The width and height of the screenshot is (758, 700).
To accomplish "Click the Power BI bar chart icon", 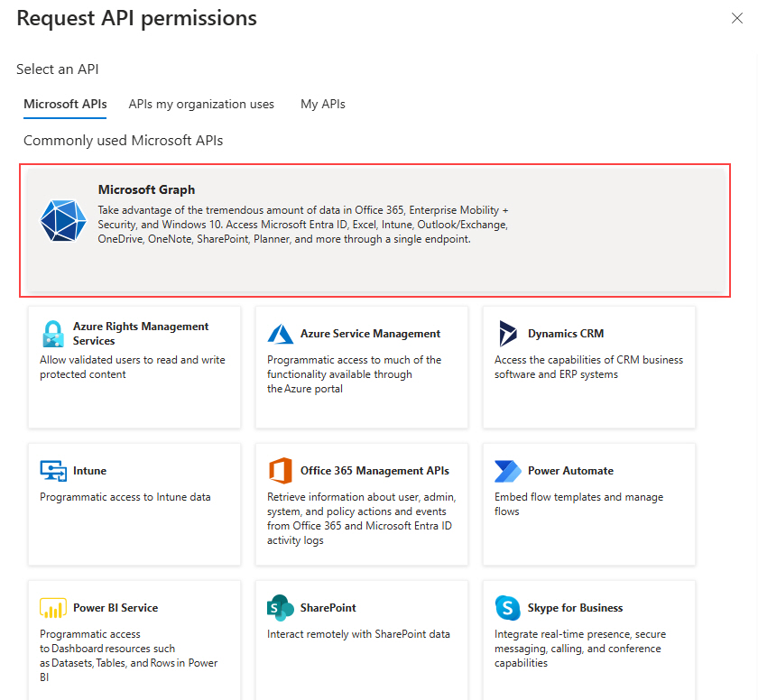I will pyautogui.click(x=53, y=608).
